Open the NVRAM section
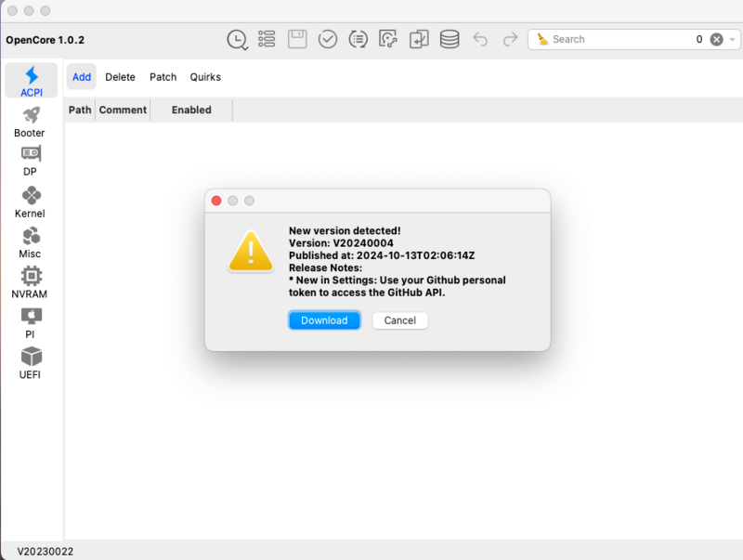The image size is (743, 560). click(x=30, y=283)
